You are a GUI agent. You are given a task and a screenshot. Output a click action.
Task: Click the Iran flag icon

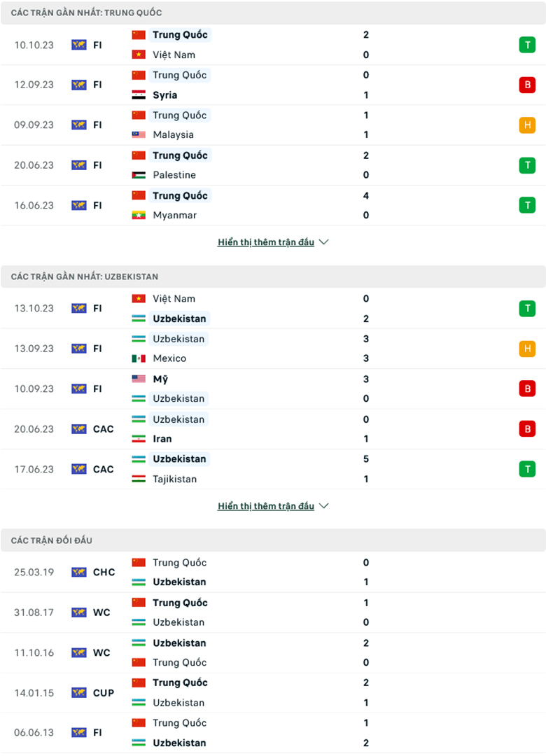click(x=139, y=438)
